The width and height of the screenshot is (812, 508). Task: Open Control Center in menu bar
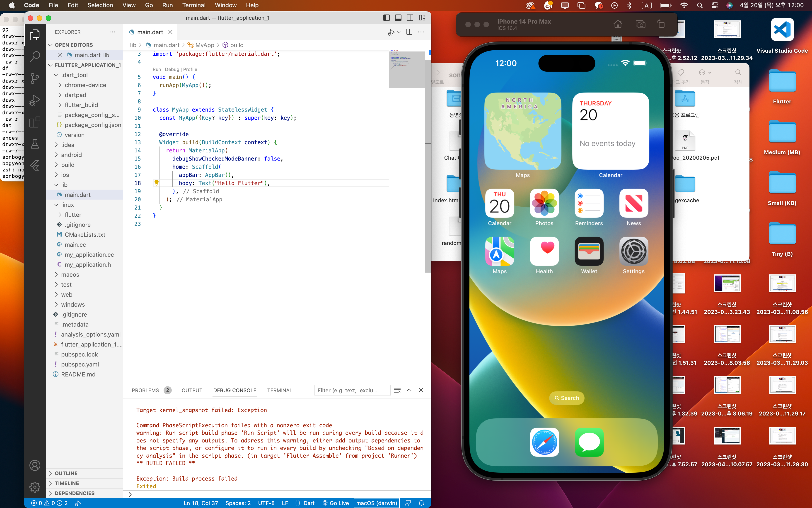tap(715, 5)
